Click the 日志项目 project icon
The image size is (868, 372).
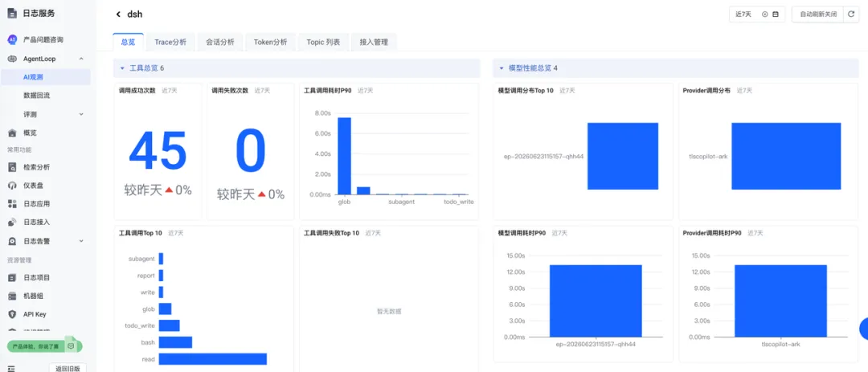pyautogui.click(x=12, y=277)
